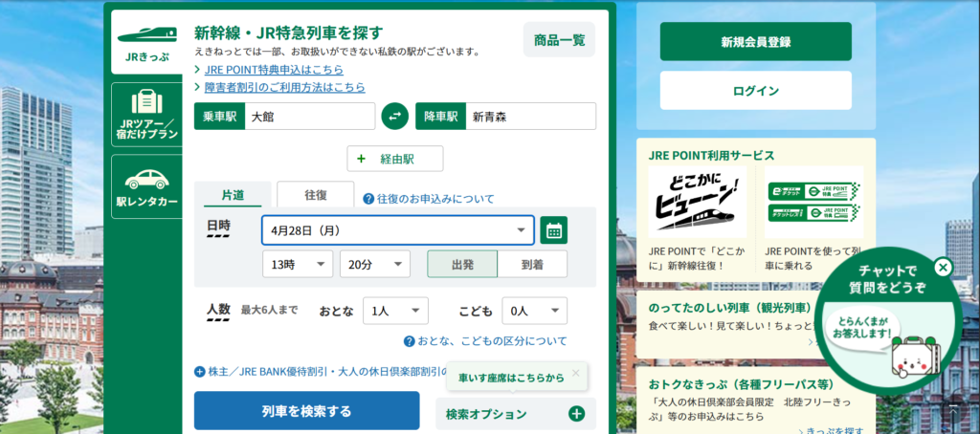Dismiss the 車いす座席 tooltip
Screen dimensions: 980x434
click(x=575, y=375)
